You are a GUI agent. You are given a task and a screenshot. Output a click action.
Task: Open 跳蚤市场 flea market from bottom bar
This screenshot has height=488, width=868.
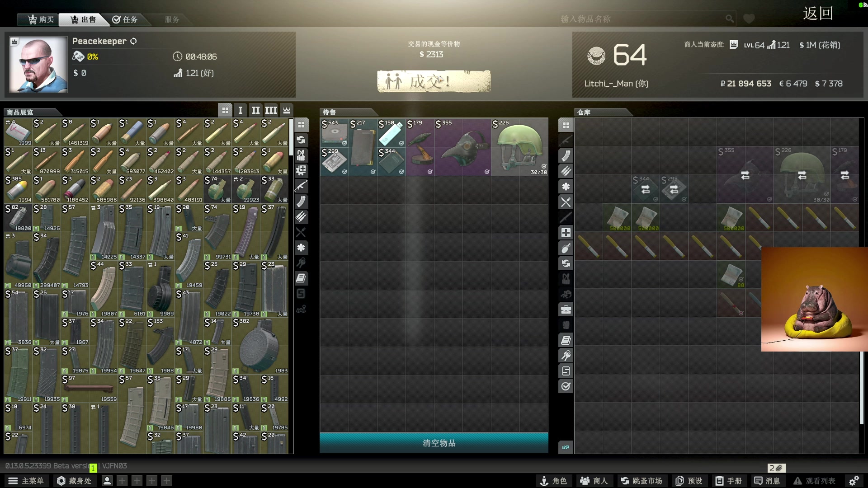(x=642, y=481)
